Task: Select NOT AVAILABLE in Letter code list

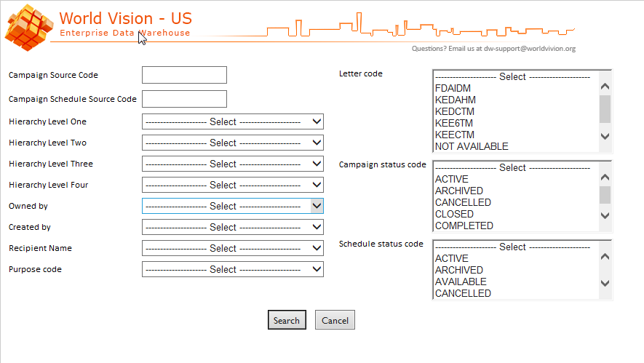Action: 516,146
